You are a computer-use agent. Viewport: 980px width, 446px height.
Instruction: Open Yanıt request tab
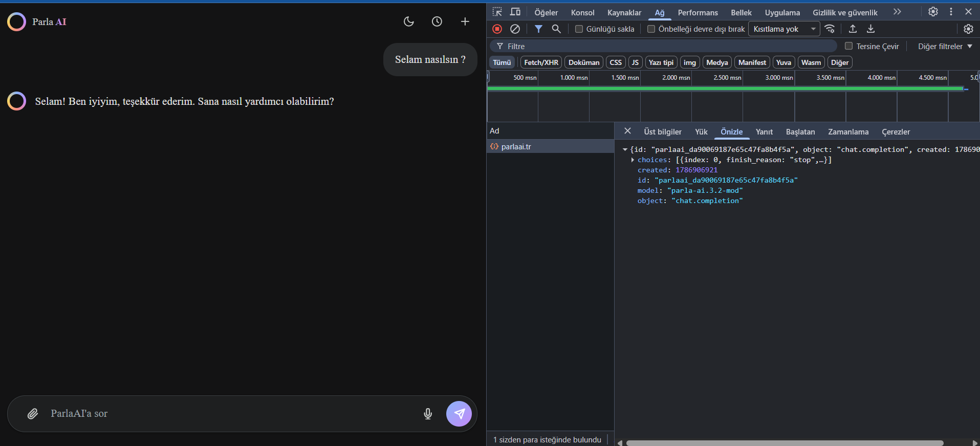pos(764,131)
